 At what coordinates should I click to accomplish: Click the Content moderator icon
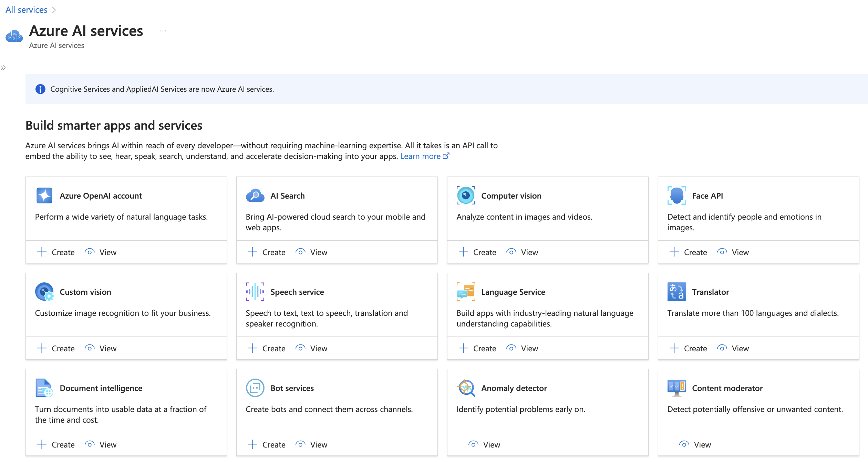[677, 388]
